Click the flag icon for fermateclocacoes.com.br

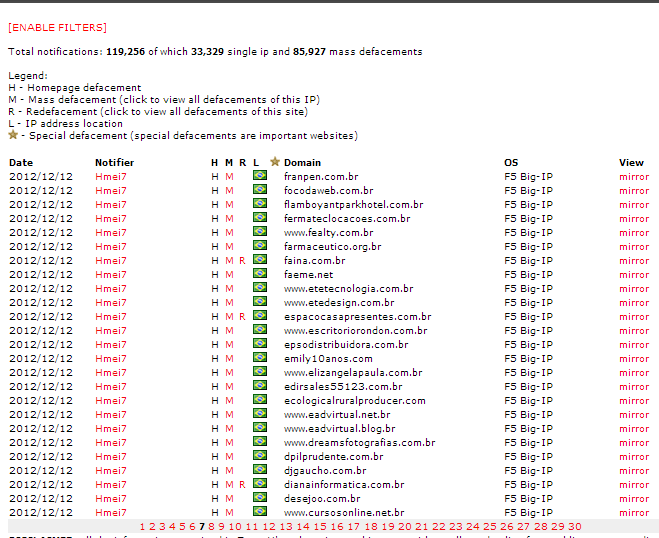260,217
